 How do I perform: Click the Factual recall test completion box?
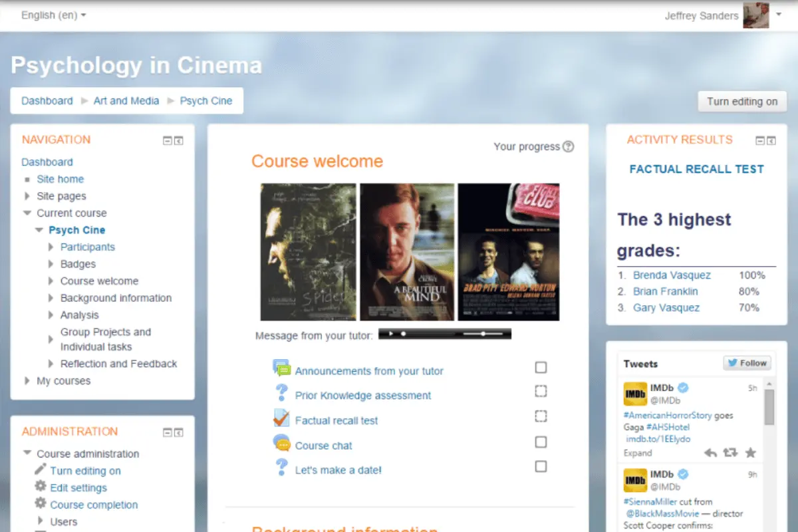coord(541,416)
